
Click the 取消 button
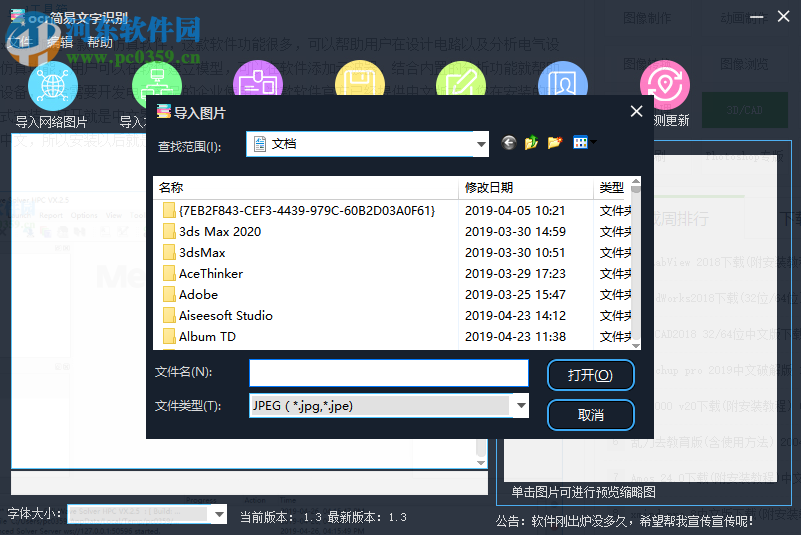click(x=591, y=415)
